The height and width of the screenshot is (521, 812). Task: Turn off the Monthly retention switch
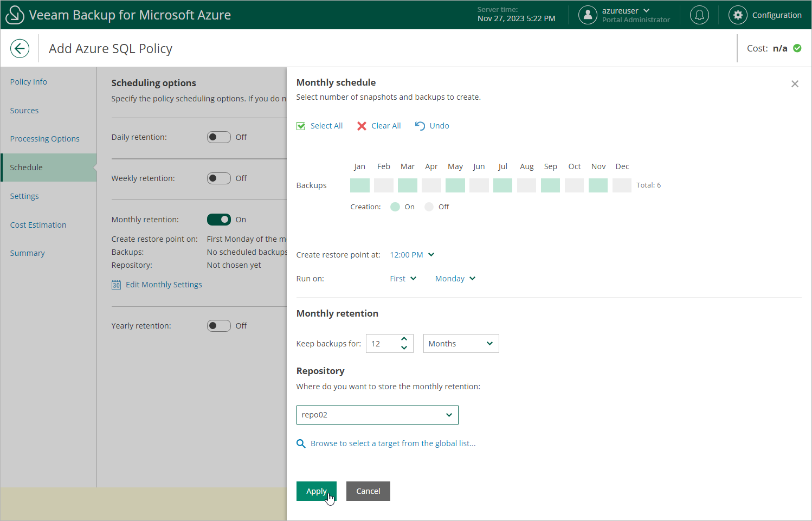tap(219, 220)
